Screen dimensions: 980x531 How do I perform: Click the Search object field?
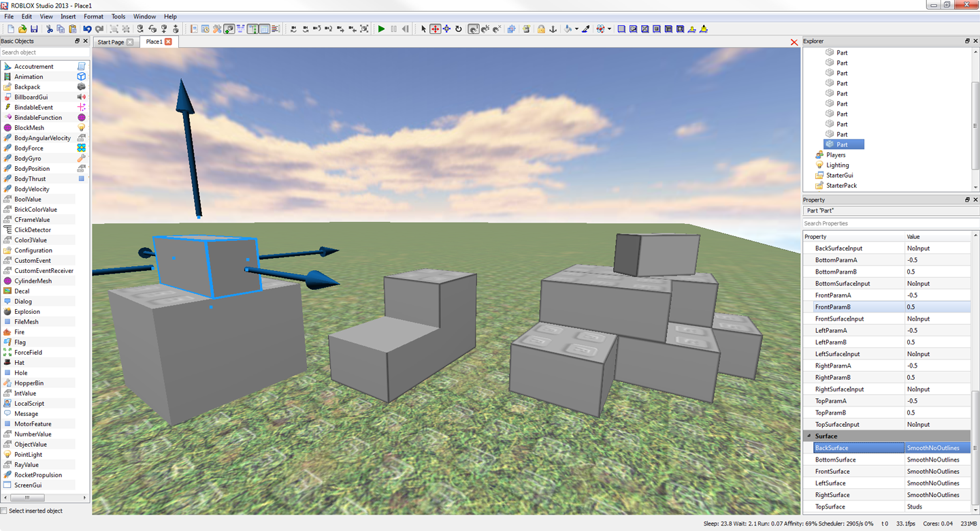[x=45, y=52]
